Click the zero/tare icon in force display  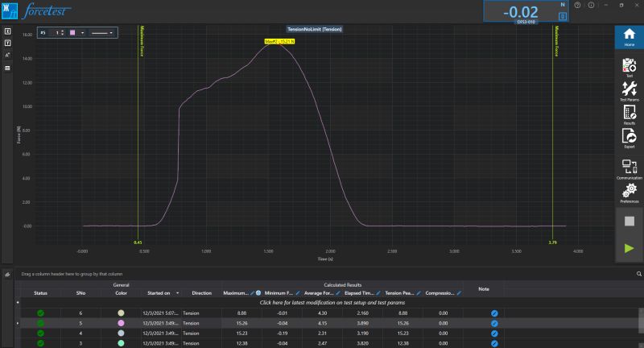(x=563, y=16)
